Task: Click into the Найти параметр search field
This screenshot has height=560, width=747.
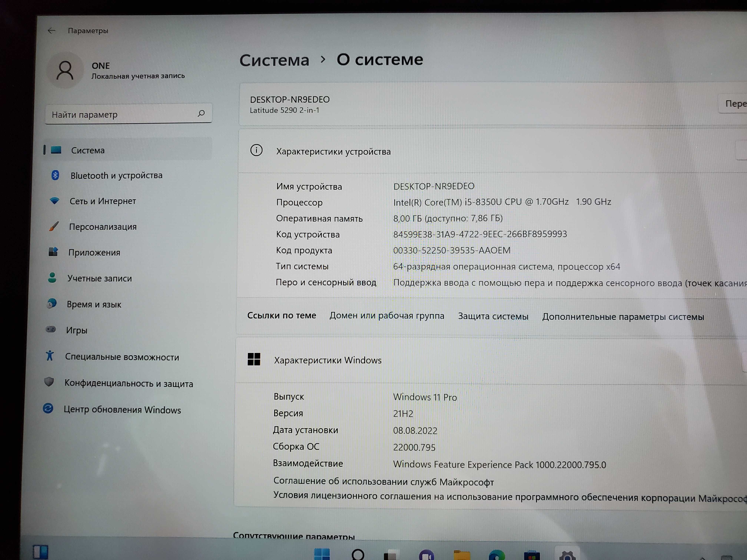Action: pyautogui.click(x=128, y=114)
